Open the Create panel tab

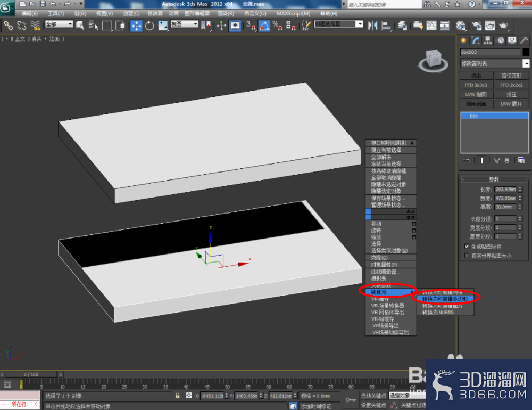click(x=463, y=41)
